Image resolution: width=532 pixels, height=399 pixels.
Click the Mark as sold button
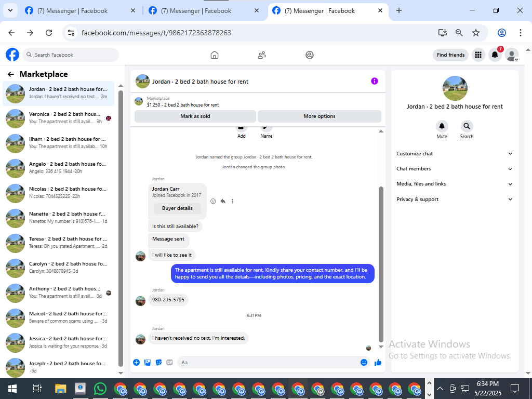point(195,116)
